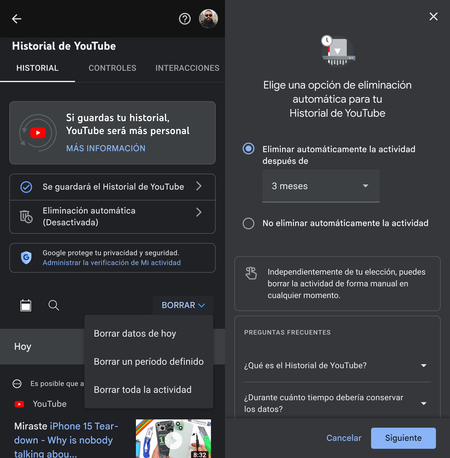Open the BORRAR dropdown
The image size is (450, 458).
point(183,305)
